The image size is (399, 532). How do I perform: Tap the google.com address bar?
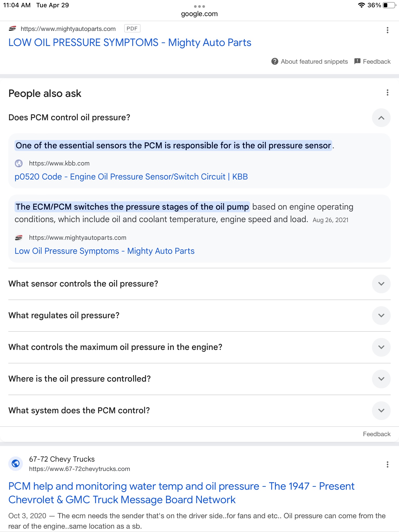(x=199, y=14)
